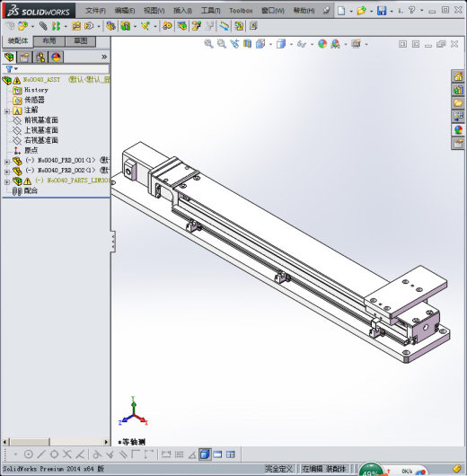467x476 pixels.
Task: Open the Appearances task pane icon
Action: (x=458, y=130)
